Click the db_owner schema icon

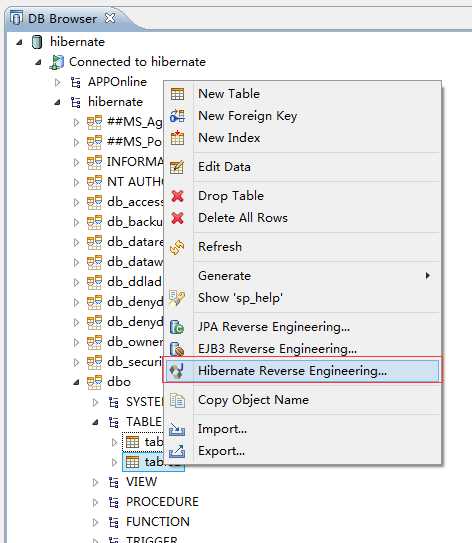click(x=94, y=342)
